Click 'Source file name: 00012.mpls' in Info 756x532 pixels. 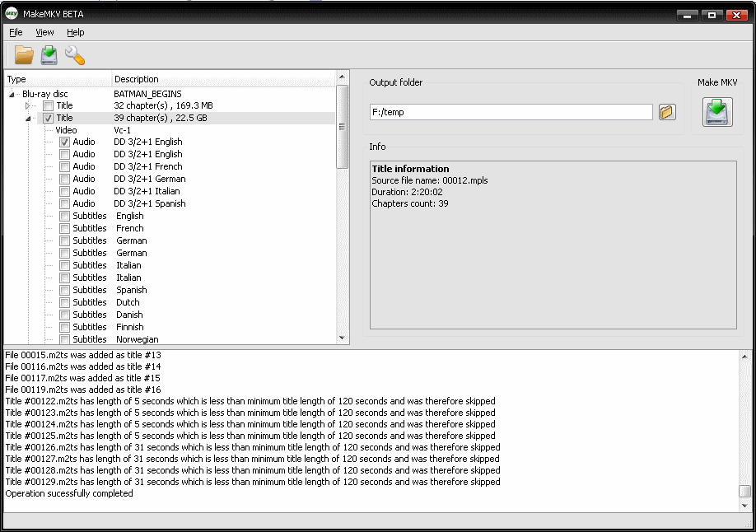point(430,180)
